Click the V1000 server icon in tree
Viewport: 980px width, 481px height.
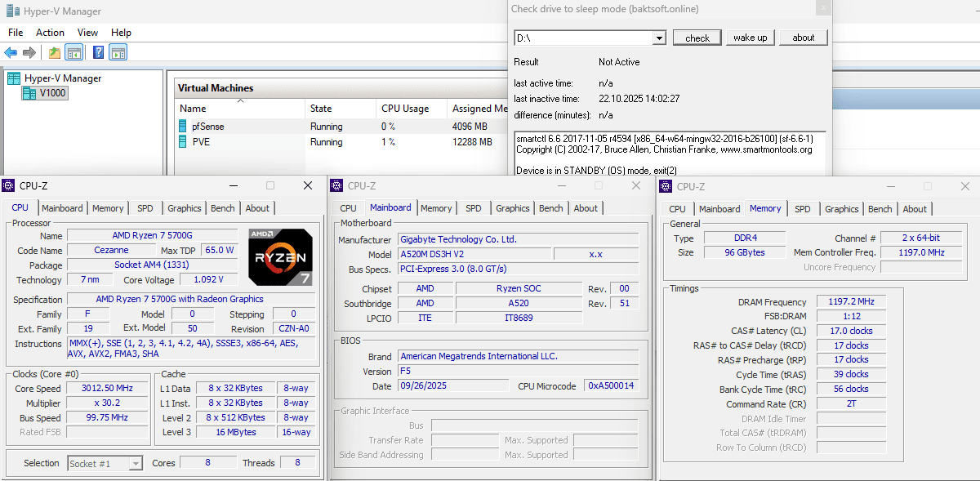[29, 93]
